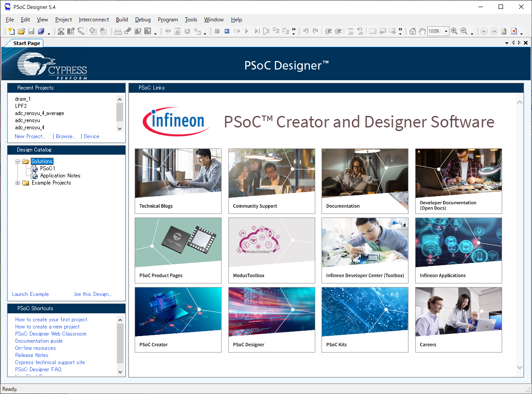Open the 100% zoom level dropdown
The height and width of the screenshot is (394, 532).
[x=446, y=31]
